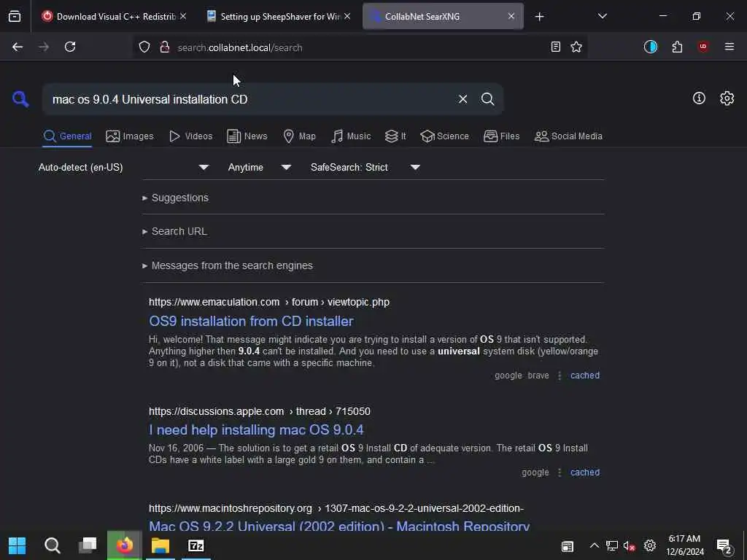747x560 pixels.
Task: Click Firefox icon in taskbar
Action: [125, 545]
